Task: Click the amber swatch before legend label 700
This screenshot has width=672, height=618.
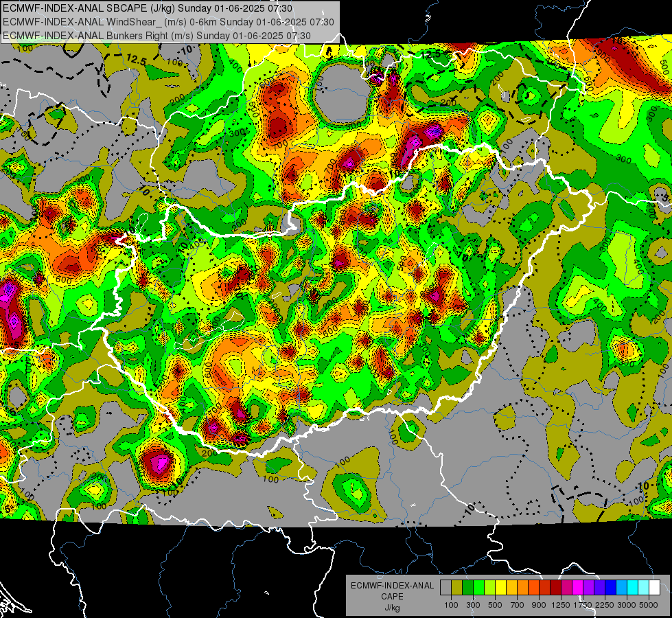Action: click(511, 588)
